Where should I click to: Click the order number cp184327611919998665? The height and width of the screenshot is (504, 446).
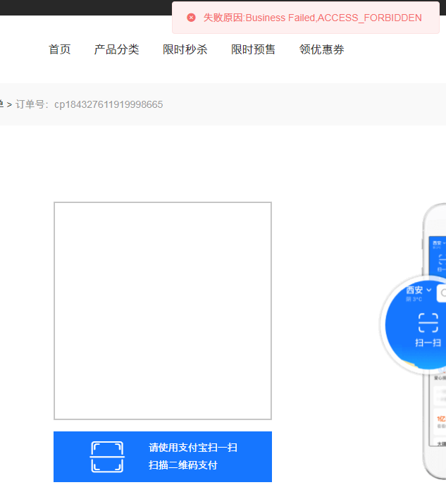(x=109, y=104)
